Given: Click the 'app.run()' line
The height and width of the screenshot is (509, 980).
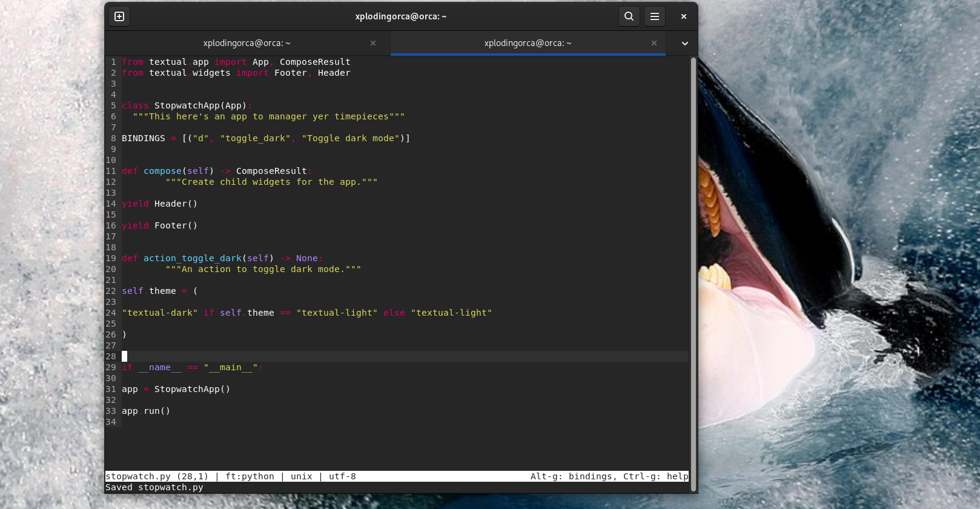Looking at the screenshot, I should click(146, 411).
